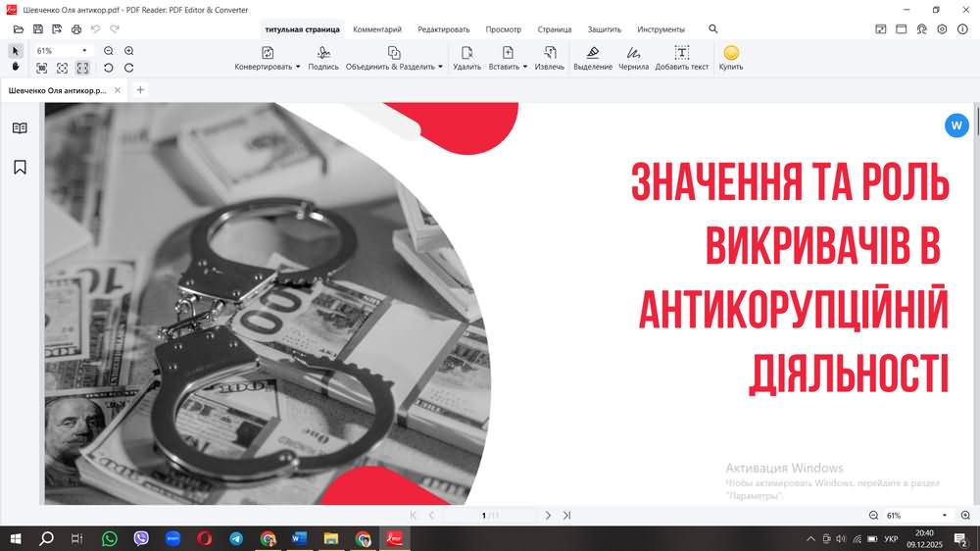Click the search magnifier icon
Screen dimensions: 980x551
pos(713,28)
